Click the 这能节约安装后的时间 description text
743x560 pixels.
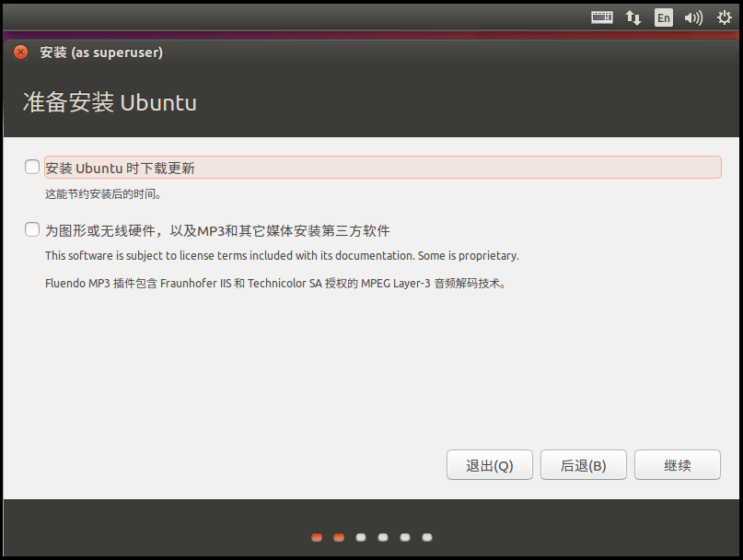click(x=103, y=194)
